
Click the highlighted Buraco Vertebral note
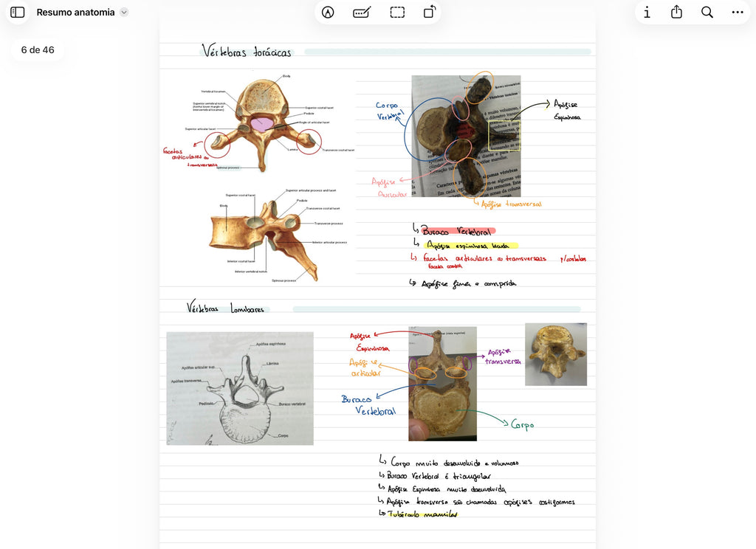[x=458, y=231]
